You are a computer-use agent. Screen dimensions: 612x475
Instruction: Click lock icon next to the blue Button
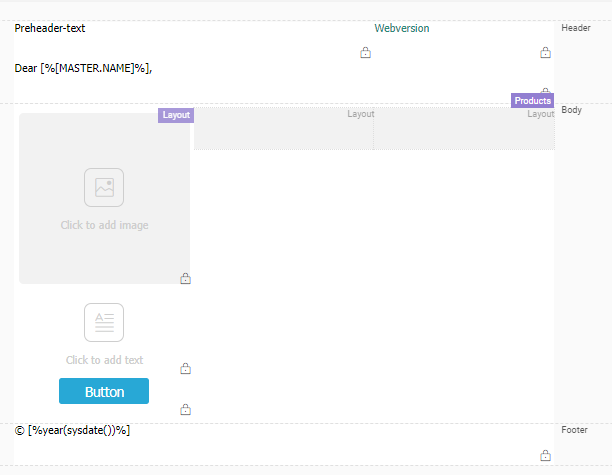[x=185, y=410]
